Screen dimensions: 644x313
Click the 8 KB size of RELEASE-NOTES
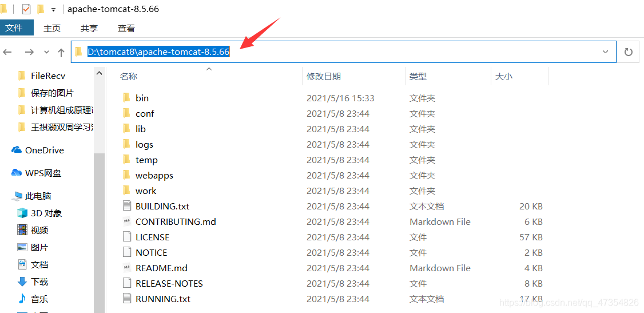point(534,284)
